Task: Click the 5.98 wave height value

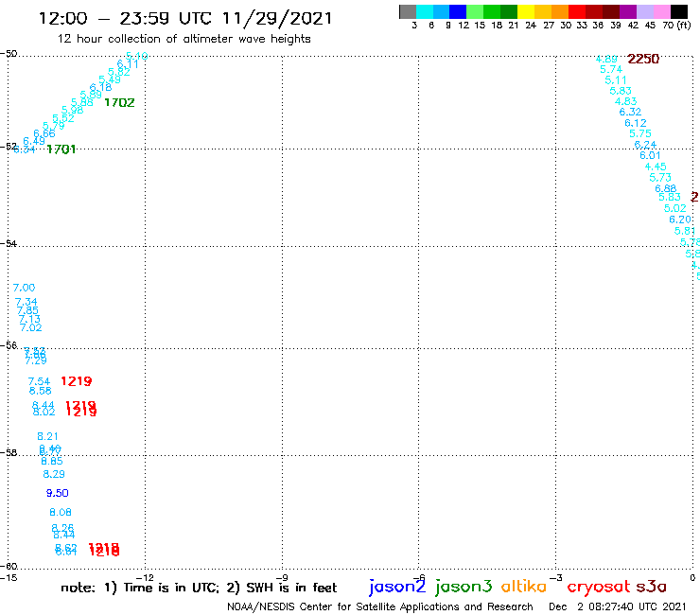Action: [72, 110]
